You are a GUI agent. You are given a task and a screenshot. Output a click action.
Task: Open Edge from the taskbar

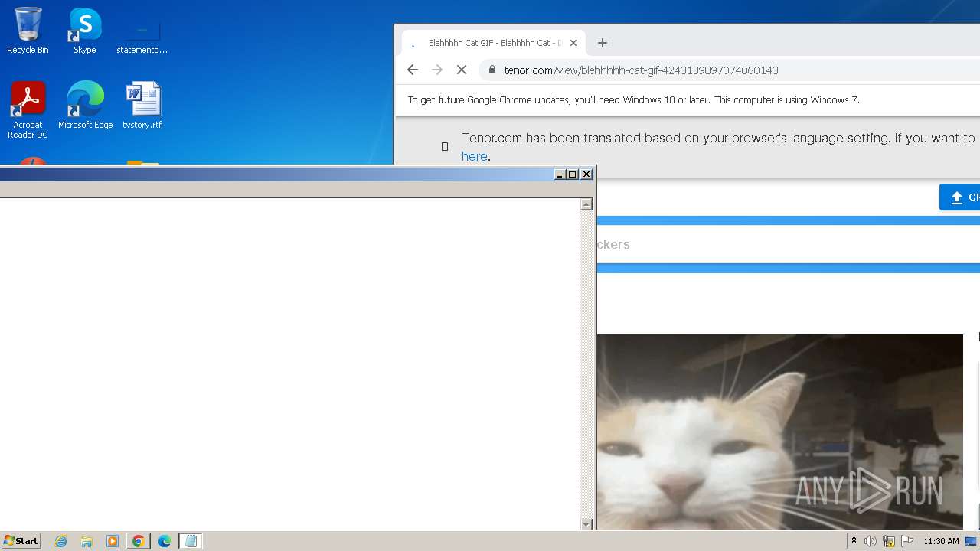[165, 541]
